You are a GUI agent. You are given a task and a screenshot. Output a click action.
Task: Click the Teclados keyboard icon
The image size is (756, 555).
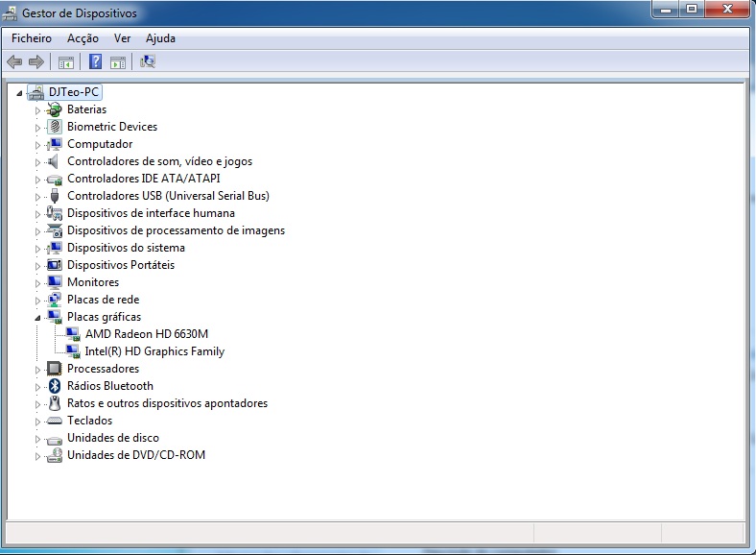pyautogui.click(x=55, y=421)
